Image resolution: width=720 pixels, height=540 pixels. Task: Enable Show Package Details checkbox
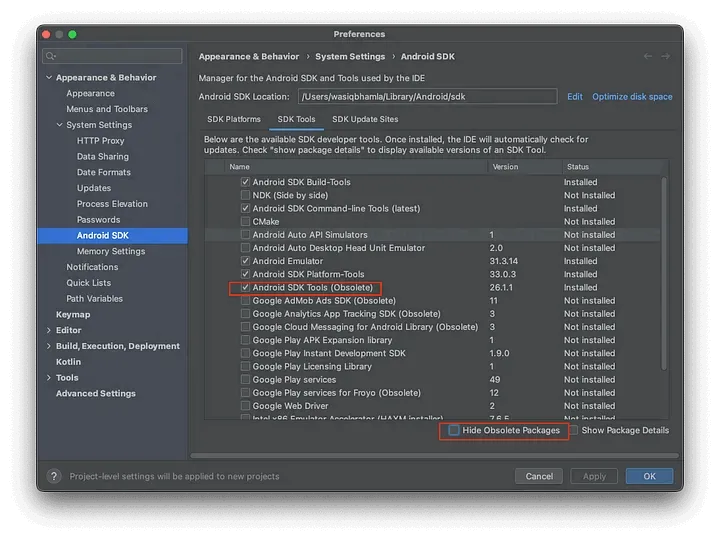tap(574, 430)
